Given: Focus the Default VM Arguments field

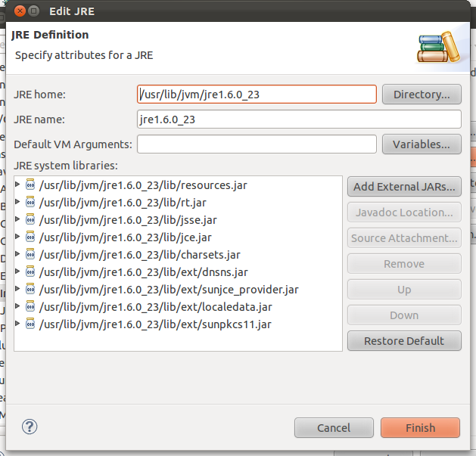Looking at the screenshot, I should (257, 144).
